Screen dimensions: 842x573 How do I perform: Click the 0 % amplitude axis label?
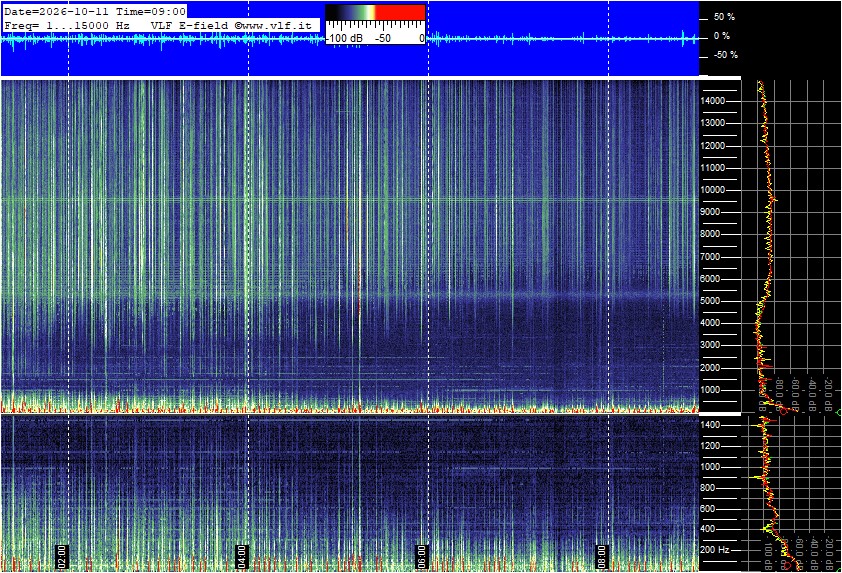(722, 36)
